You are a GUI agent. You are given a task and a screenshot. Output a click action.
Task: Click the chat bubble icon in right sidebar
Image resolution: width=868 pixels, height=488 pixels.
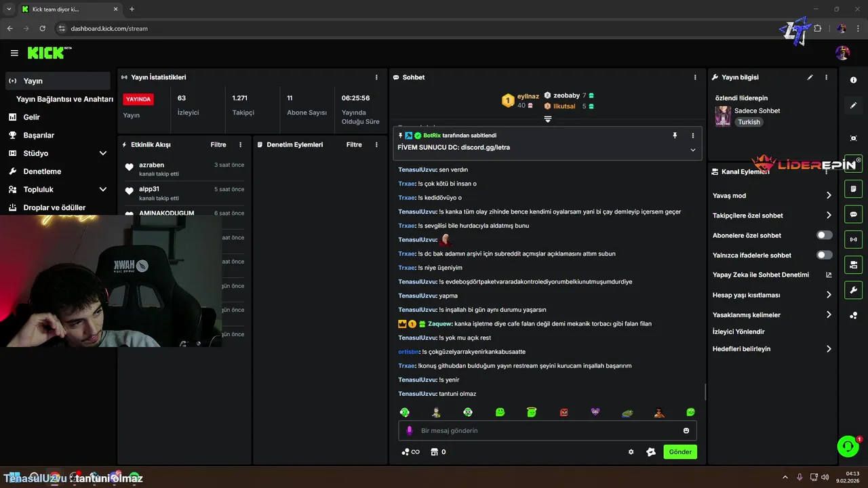[x=853, y=214]
